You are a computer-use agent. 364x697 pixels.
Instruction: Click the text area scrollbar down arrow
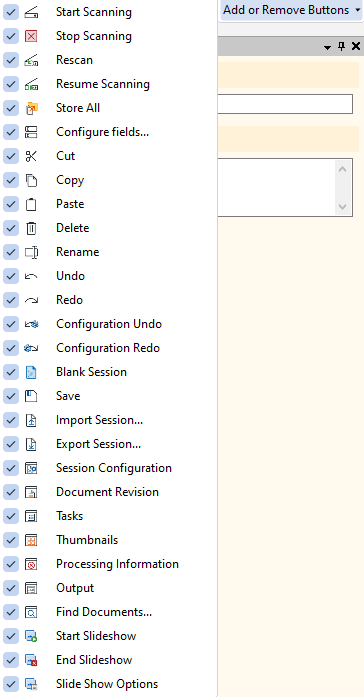point(342,207)
